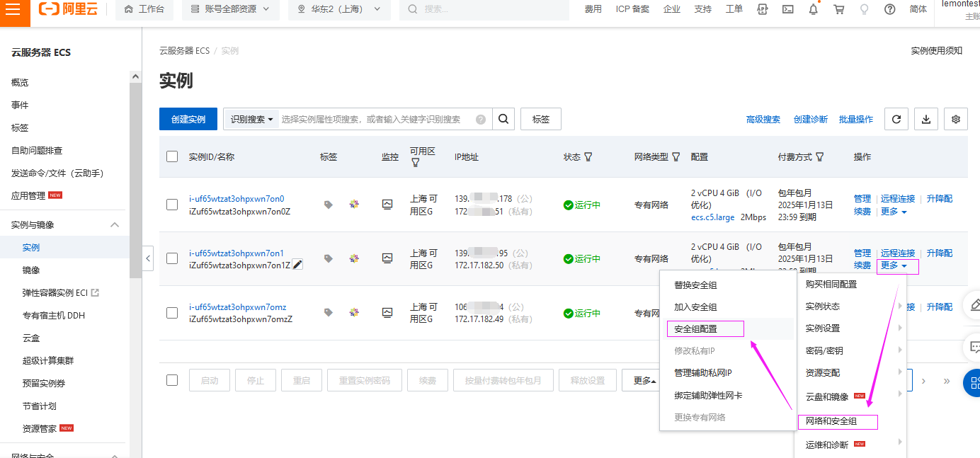
Task: Open notifications via the bell icon
Action: click(813, 9)
